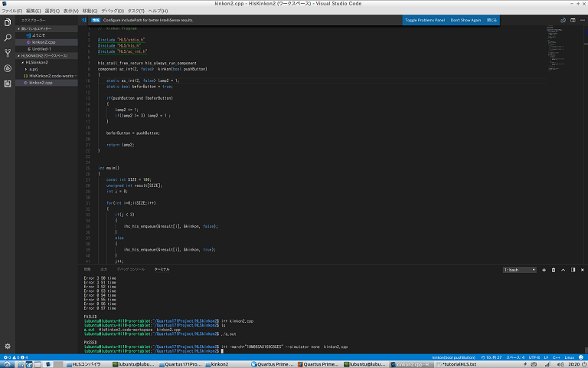Open the Go (移動) menu
The width and height of the screenshot is (588, 368).
90,11
